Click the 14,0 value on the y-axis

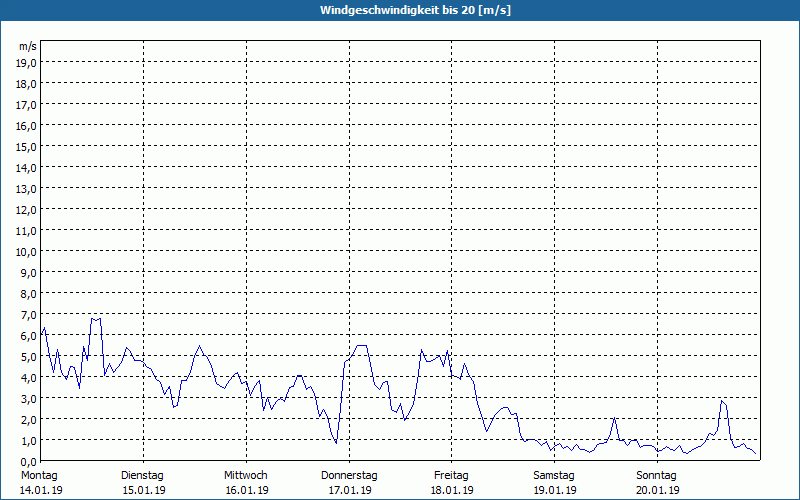click(27, 167)
